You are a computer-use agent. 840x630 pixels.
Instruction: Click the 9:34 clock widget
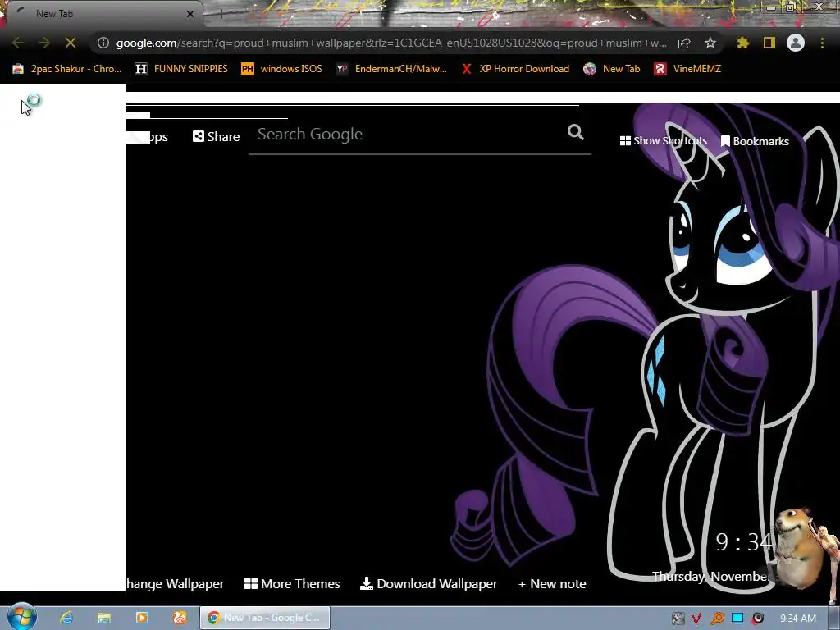coord(743,542)
